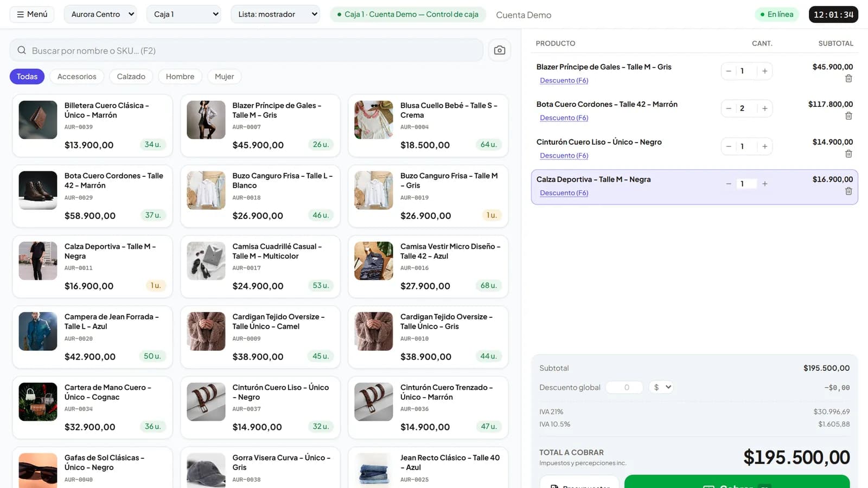Screen dimensions: 868x488
Task: Filter by Hombre category
Action: coord(180,76)
